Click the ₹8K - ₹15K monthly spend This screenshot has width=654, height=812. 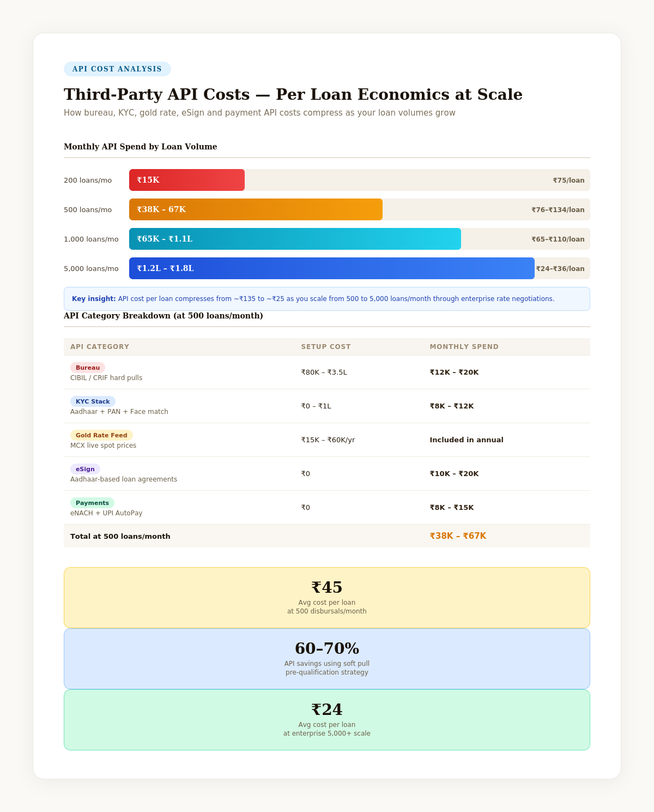click(x=452, y=508)
